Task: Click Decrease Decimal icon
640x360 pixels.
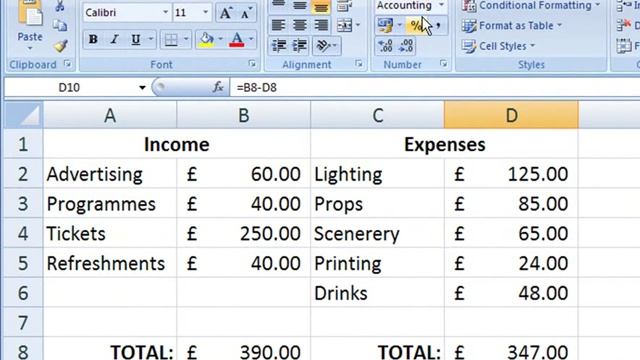Action: click(x=406, y=45)
